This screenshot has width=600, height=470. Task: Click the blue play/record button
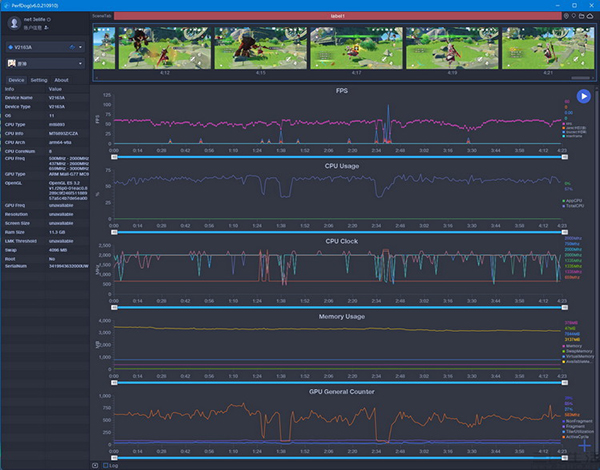tap(583, 97)
